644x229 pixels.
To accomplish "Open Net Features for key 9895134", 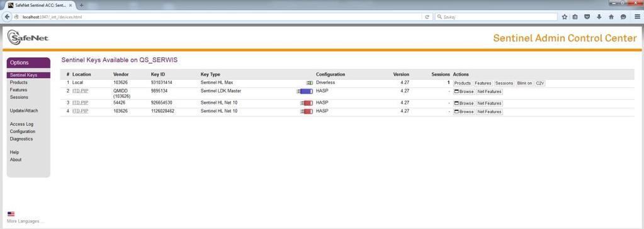I will coord(489,91).
